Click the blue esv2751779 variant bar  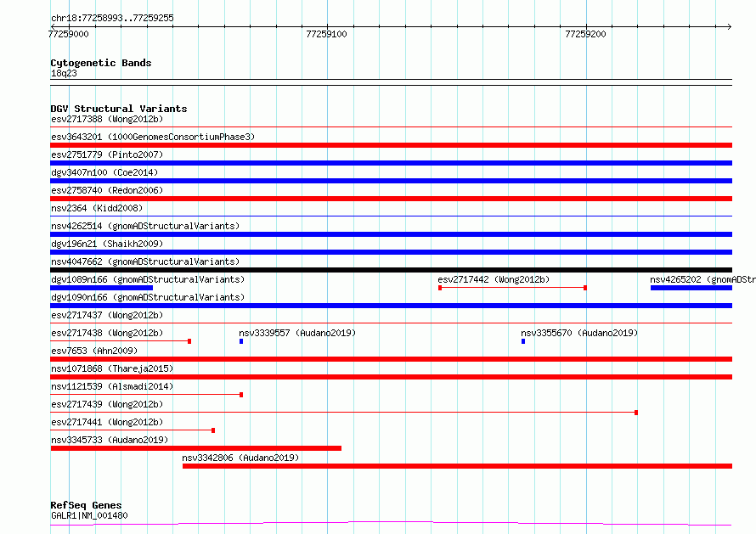(391, 163)
